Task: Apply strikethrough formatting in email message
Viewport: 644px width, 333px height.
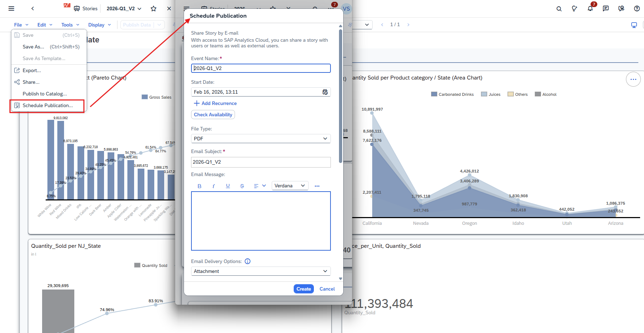Action: tap(242, 186)
